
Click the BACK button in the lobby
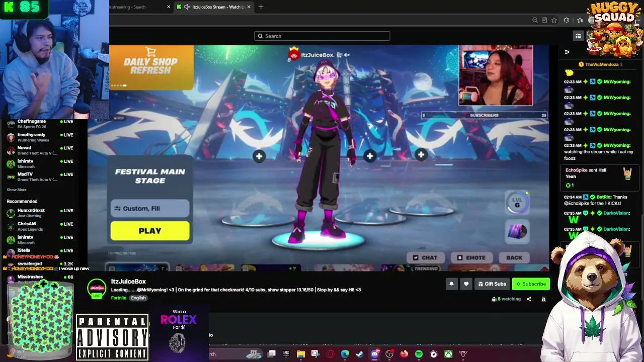tap(514, 258)
